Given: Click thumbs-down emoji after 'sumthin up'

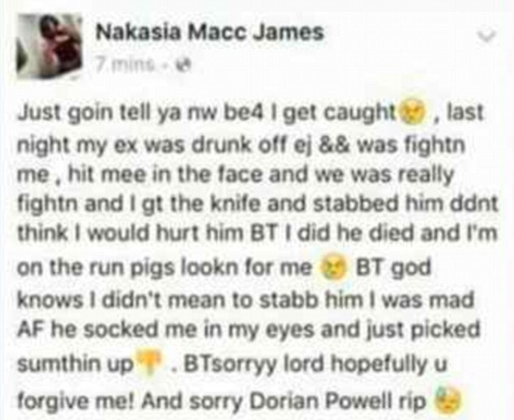Looking at the screenshot, I should coord(150,363).
